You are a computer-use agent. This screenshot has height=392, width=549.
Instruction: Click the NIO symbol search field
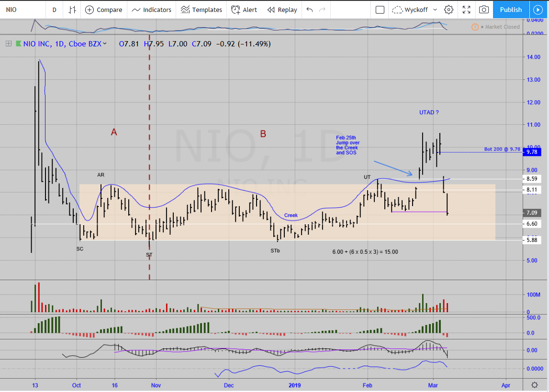coord(22,10)
